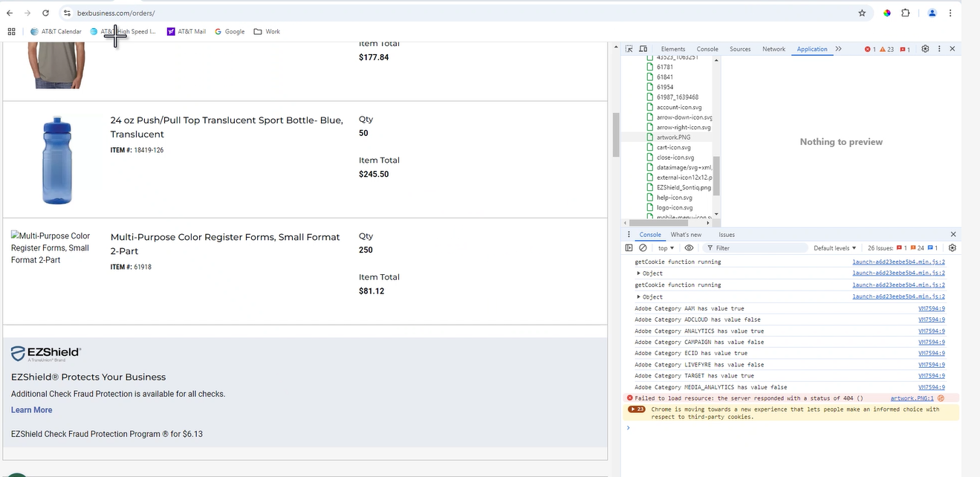Clear the console with the ban icon
Screen dimensions: 980x477
[643, 248]
